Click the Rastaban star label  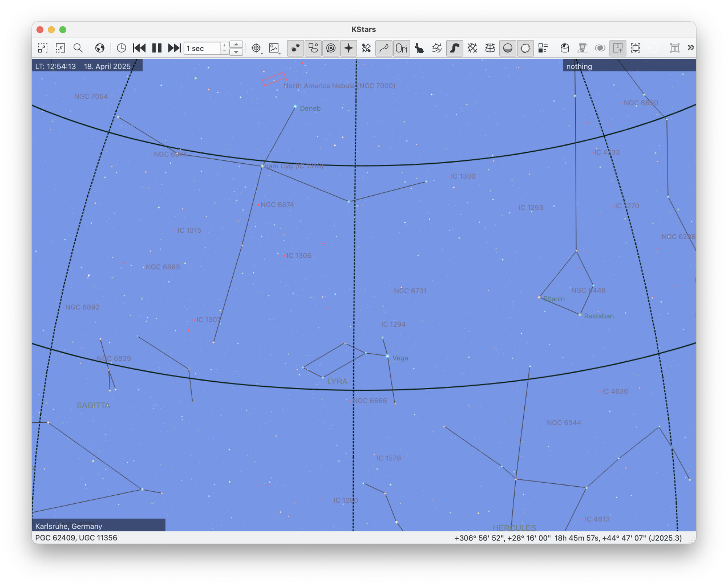click(x=599, y=316)
